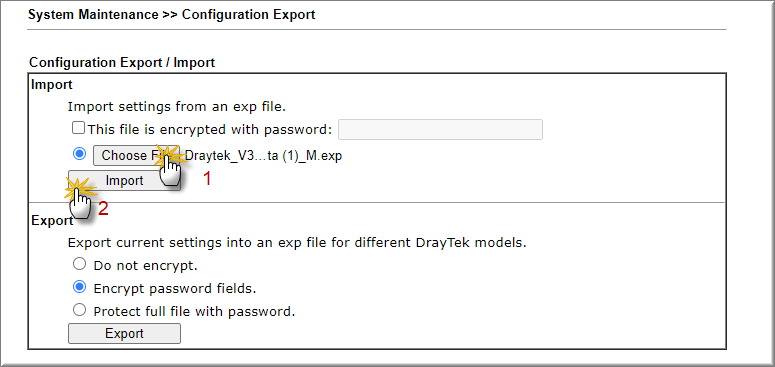Click the System Maintenance >> Configuration Export title
Image resolution: width=775 pixels, height=367 pixels.
(172, 15)
